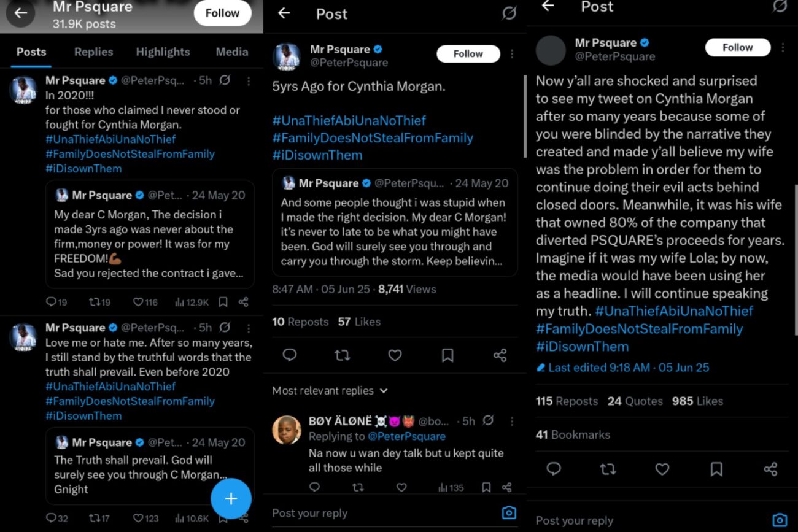This screenshot has width=798, height=532.
Task: Like the 'In 2020!!!' post with 116 likes
Action: point(145,302)
